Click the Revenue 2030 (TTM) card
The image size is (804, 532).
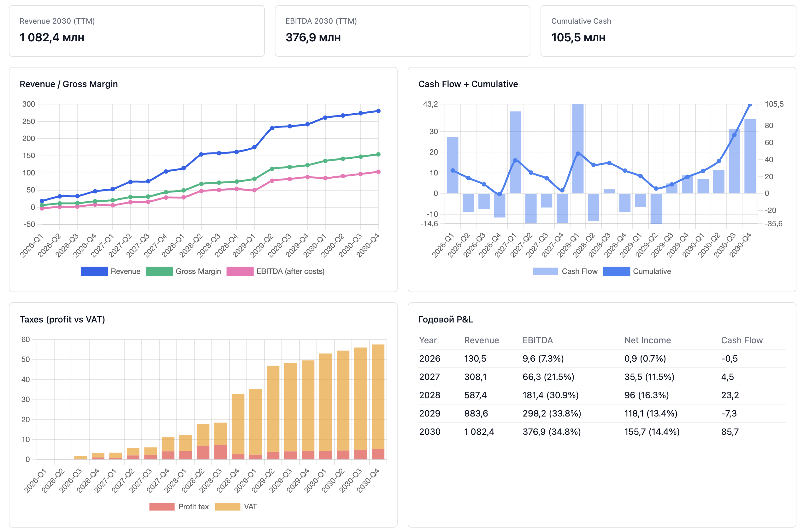pyautogui.click(x=136, y=31)
